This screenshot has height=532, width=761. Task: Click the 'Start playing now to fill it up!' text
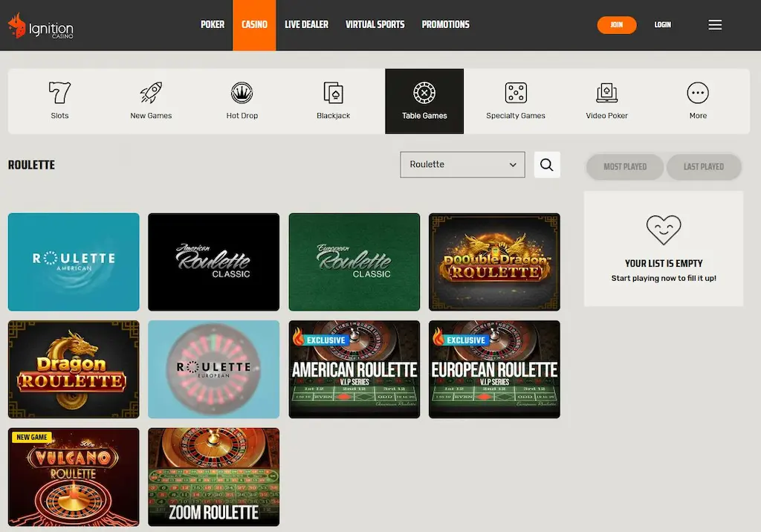pyautogui.click(x=664, y=278)
